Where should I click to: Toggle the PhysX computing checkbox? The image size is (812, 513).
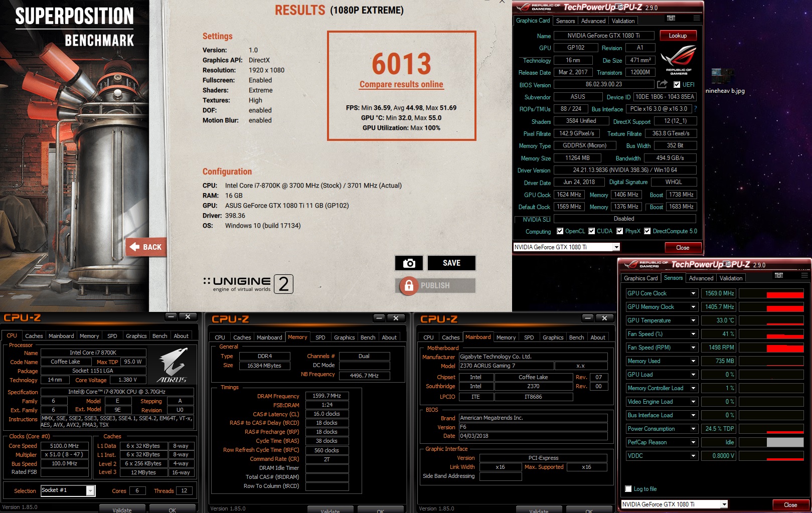[x=620, y=231]
